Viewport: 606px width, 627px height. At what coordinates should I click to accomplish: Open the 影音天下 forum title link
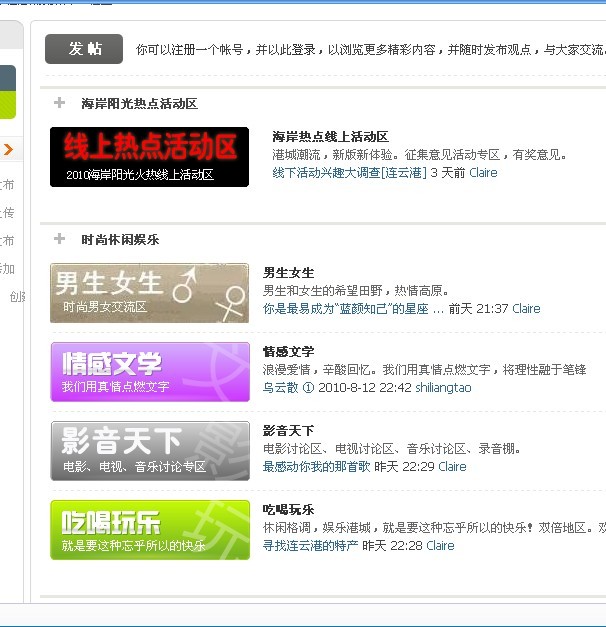point(288,431)
